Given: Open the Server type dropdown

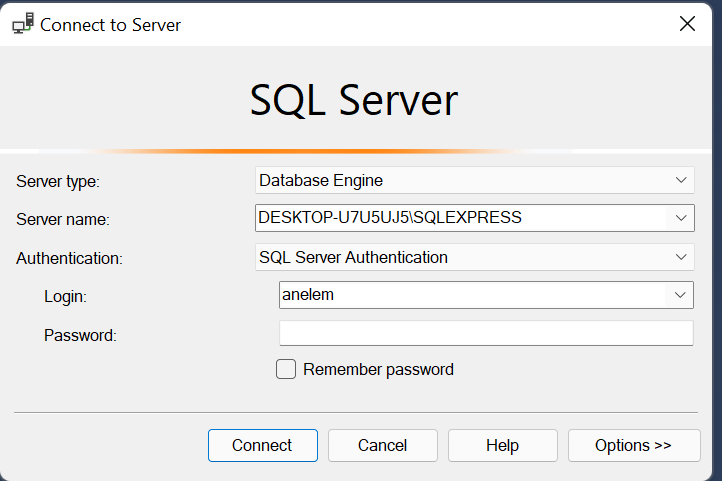Looking at the screenshot, I should [x=474, y=181].
